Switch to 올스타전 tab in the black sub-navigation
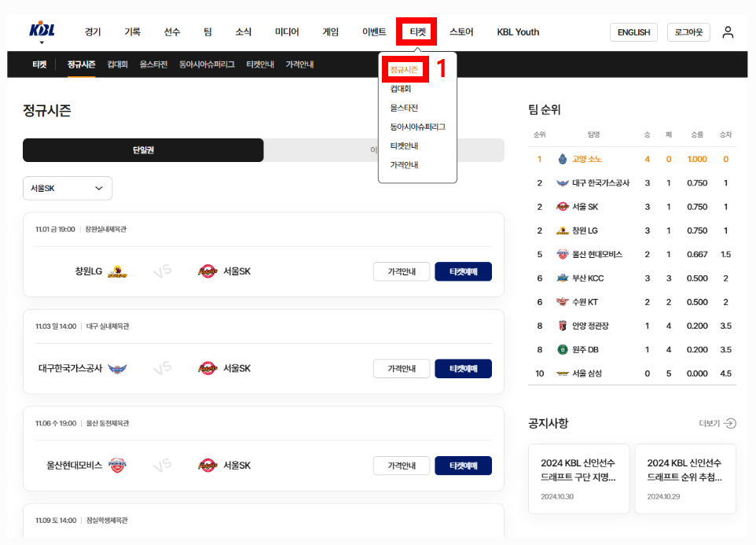 [x=153, y=64]
